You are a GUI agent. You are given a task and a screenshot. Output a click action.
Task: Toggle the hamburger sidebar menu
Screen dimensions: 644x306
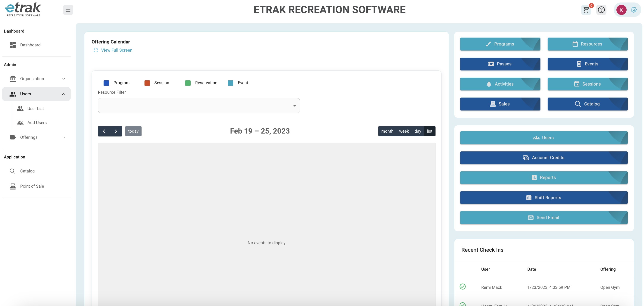(68, 10)
